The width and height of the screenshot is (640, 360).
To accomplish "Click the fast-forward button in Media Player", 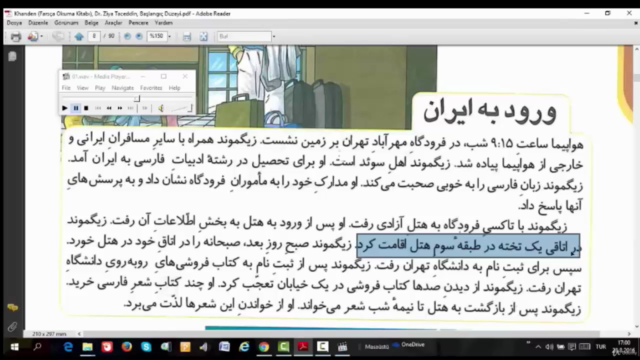I will point(120,108).
